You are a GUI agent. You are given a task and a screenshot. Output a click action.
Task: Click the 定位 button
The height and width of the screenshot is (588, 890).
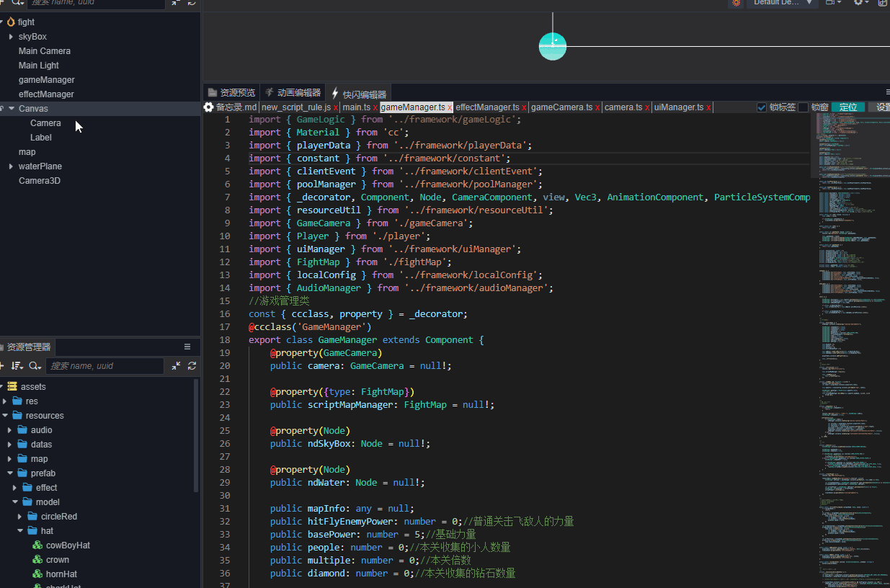tap(847, 107)
